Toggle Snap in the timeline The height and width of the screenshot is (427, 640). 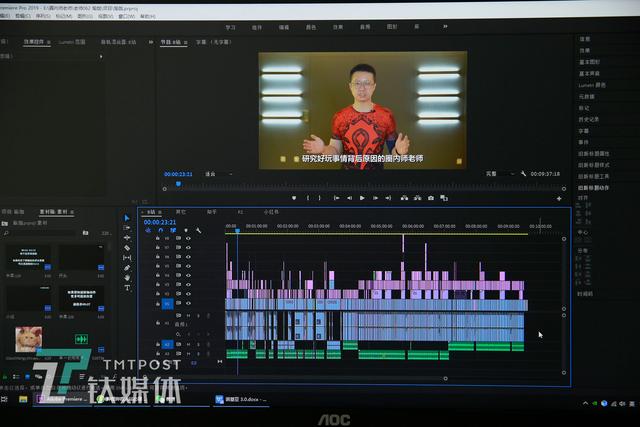pyautogui.click(x=160, y=231)
